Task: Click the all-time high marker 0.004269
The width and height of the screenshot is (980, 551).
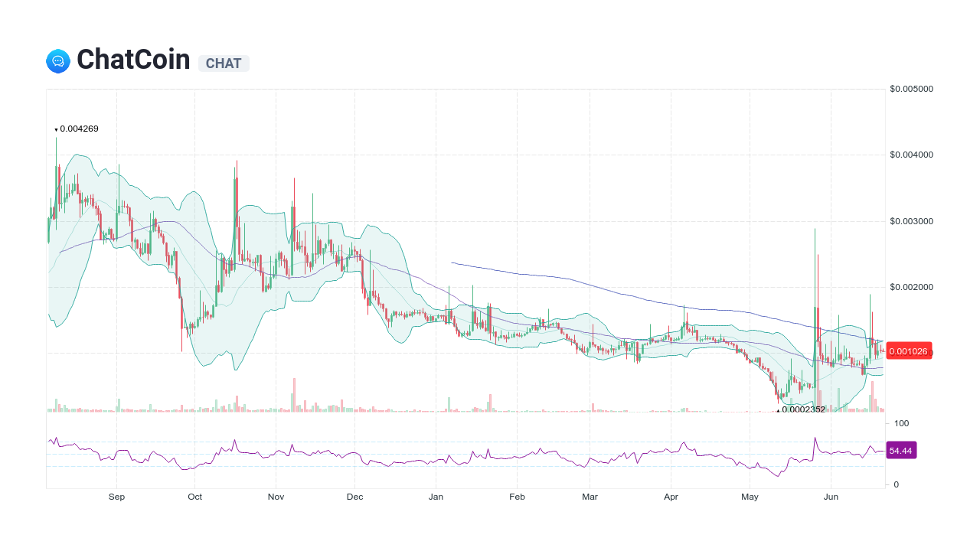Action: coord(77,129)
